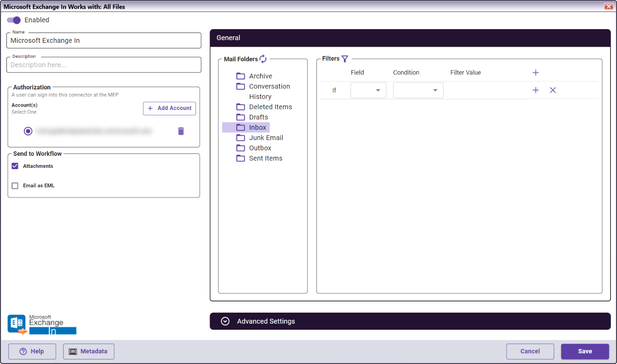Open the Field dropdown

point(368,90)
